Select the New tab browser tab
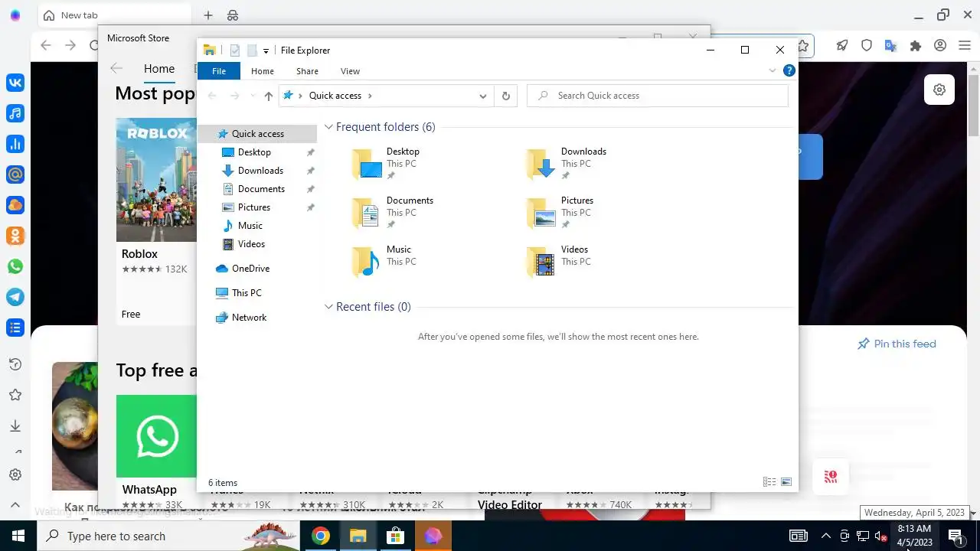Image resolution: width=980 pixels, height=551 pixels. [115, 15]
